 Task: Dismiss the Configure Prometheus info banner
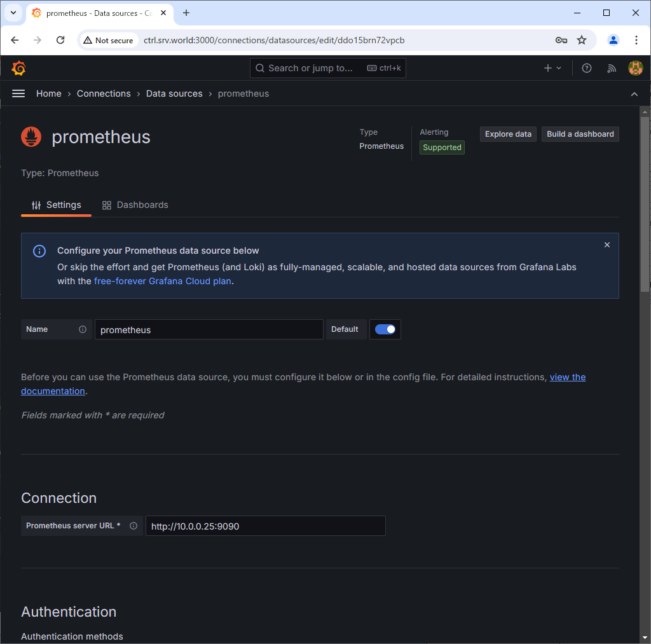click(x=606, y=245)
